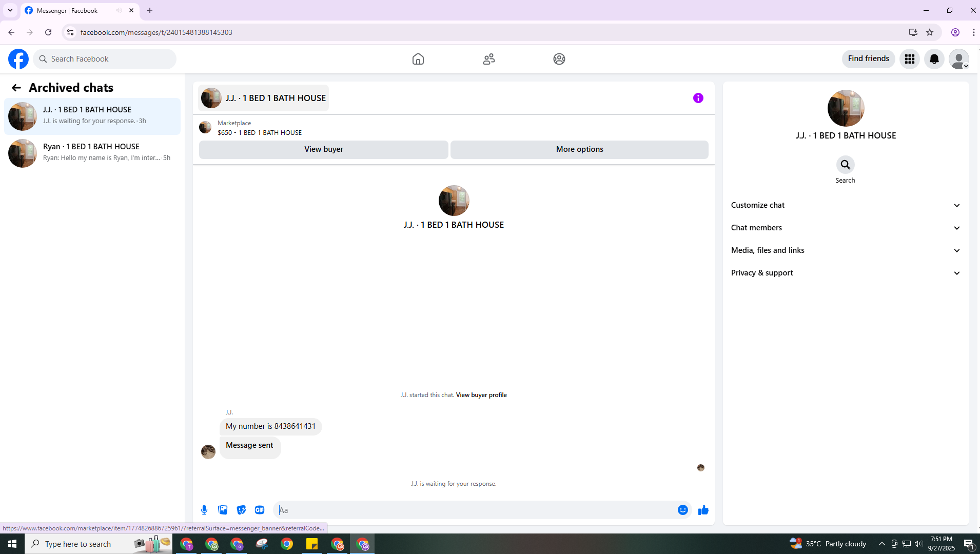Click the weather 35°C Partly cloudy widget
The height and width of the screenshot is (554, 980).
pyautogui.click(x=828, y=544)
